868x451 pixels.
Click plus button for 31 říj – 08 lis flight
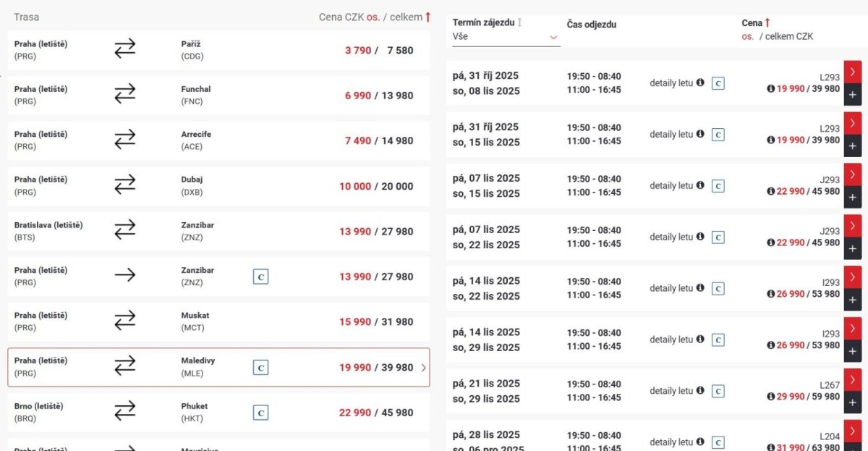click(852, 95)
